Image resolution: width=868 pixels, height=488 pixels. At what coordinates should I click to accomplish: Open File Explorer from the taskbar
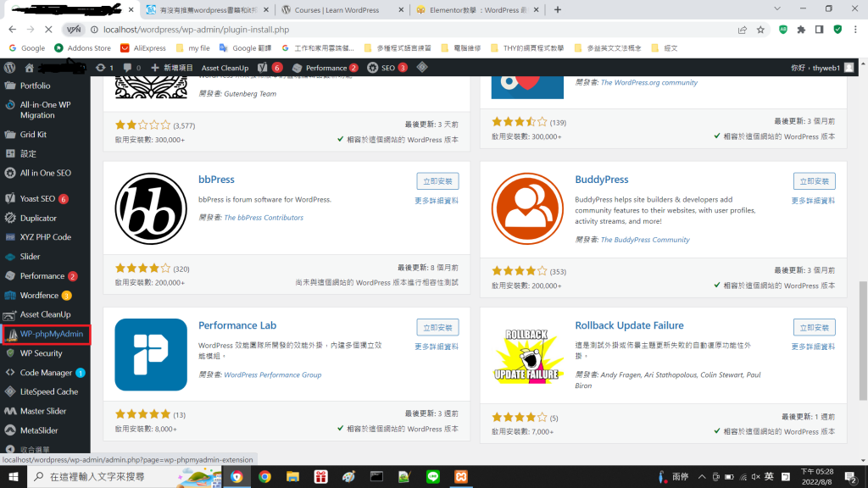click(x=292, y=476)
